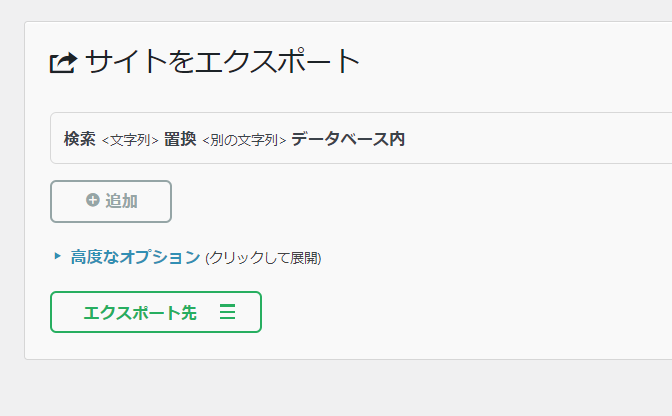Click blank panel area right of エクスポート先 button
This screenshot has height=416, width=672.
[x=450, y=312]
